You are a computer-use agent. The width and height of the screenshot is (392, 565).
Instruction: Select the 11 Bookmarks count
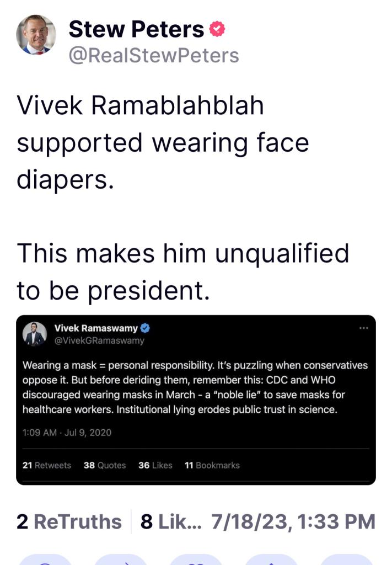(212, 465)
